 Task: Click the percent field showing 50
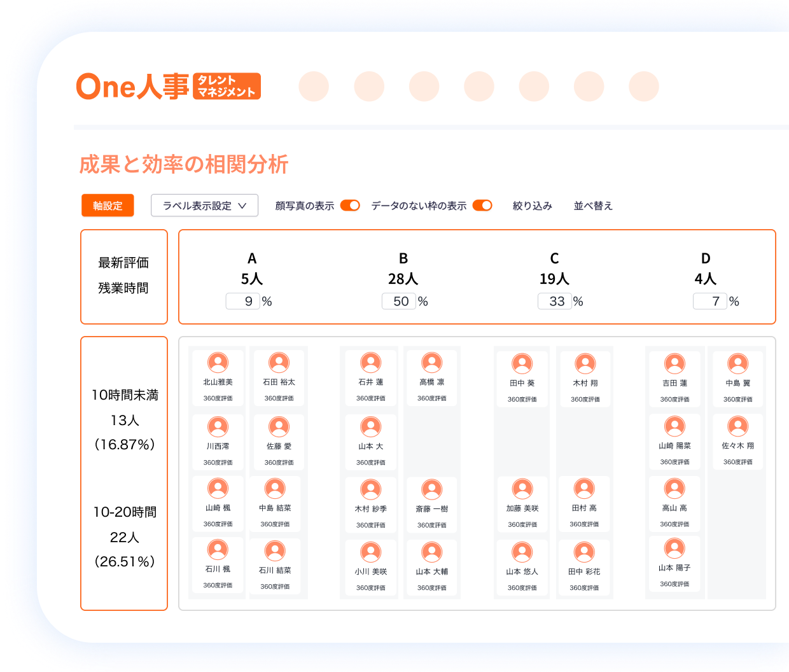click(399, 301)
